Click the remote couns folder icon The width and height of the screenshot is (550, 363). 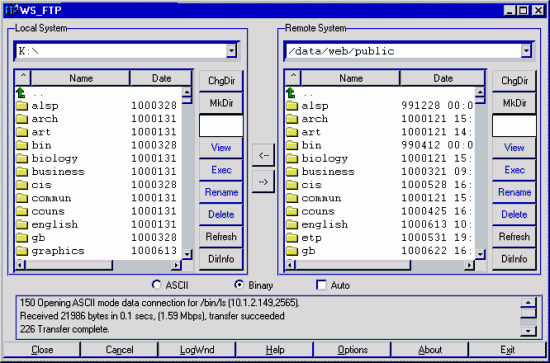(x=292, y=211)
